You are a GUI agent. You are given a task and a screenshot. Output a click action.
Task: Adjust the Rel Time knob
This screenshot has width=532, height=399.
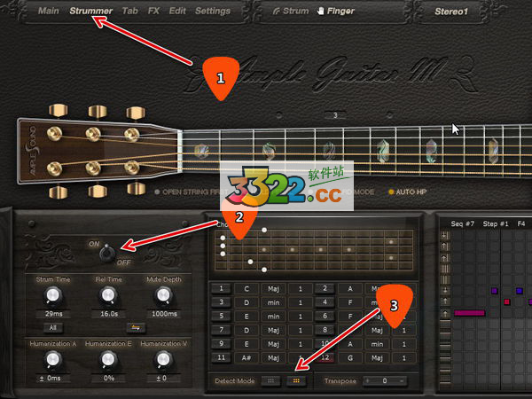[x=108, y=296]
